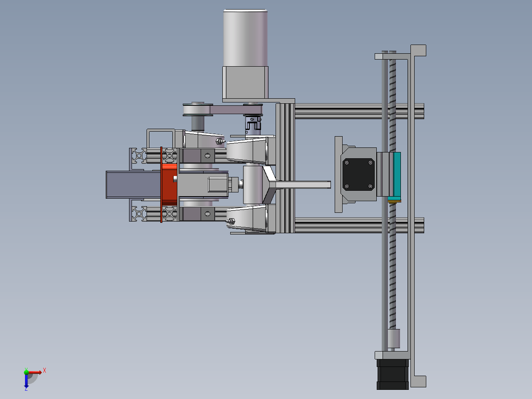Select the dark gray rectangular tube on far left
Screen dimensions: 532x399
point(133,185)
